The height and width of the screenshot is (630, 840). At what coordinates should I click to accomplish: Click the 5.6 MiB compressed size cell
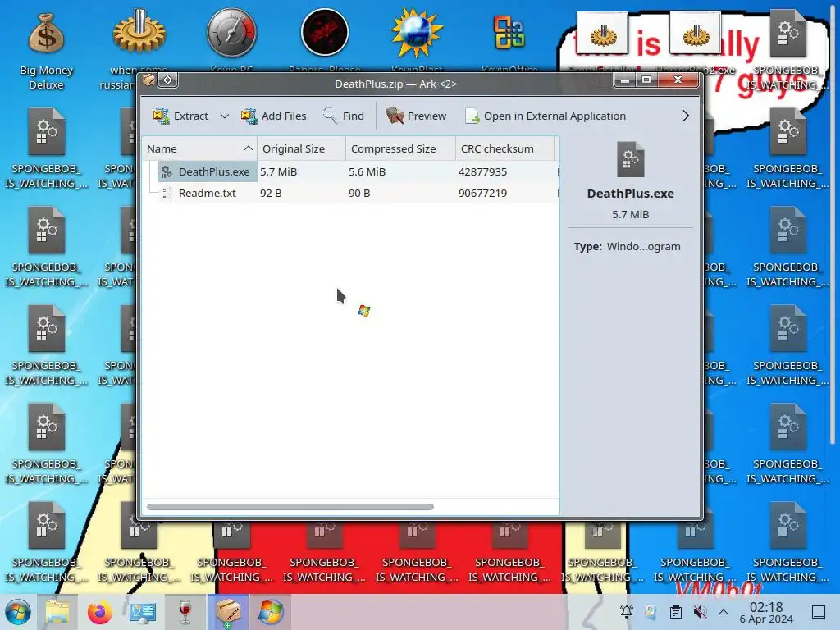[x=367, y=172]
